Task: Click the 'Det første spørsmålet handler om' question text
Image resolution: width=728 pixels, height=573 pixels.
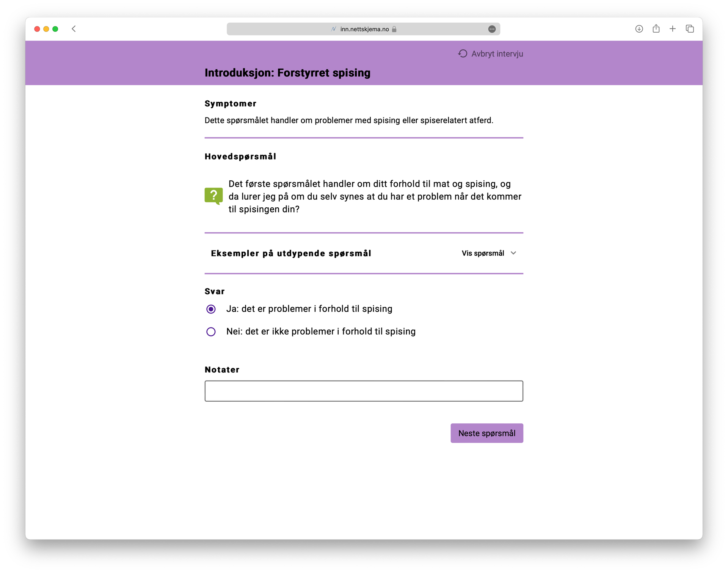Action: [x=375, y=196]
